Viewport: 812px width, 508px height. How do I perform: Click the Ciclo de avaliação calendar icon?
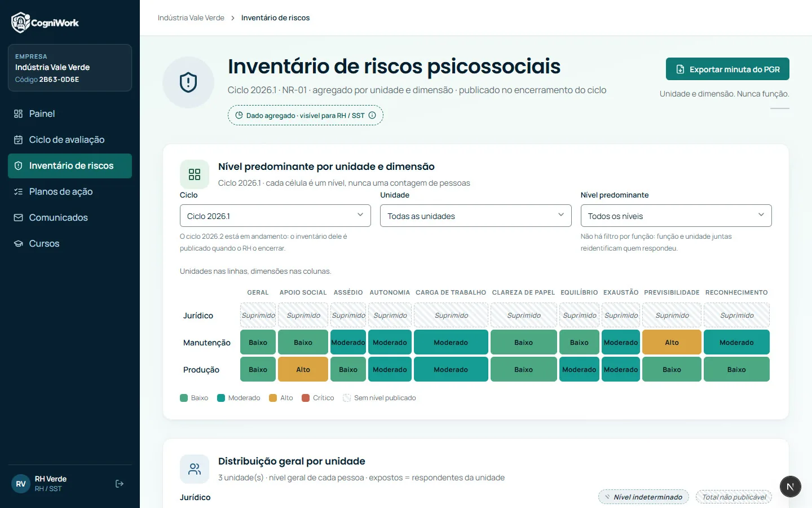click(18, 140)
